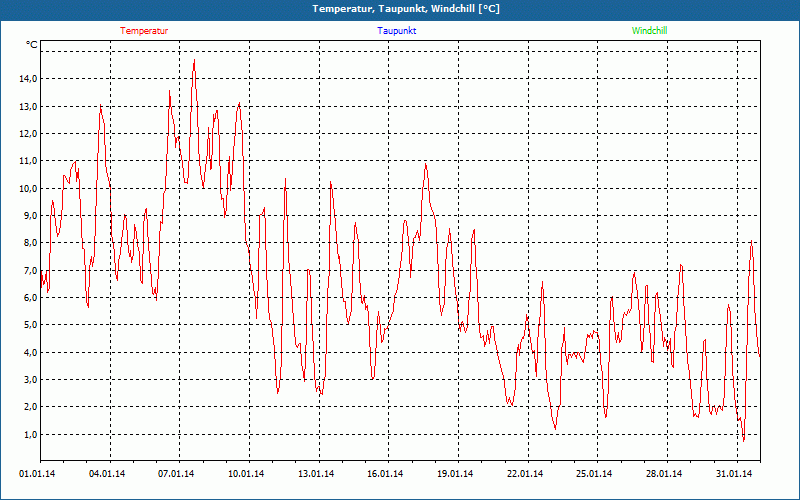Click the chart title Temperatur, Taupunkt, Windchill [°C]
The height and width of the screenshot is (500, 800).
coord(406,9)
